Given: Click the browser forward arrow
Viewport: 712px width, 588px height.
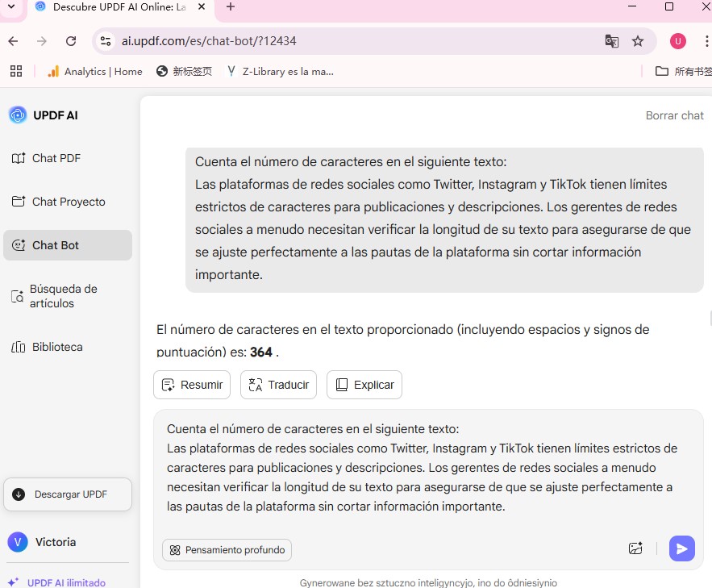Looking at the screenshot, I should tap(42, 41).
